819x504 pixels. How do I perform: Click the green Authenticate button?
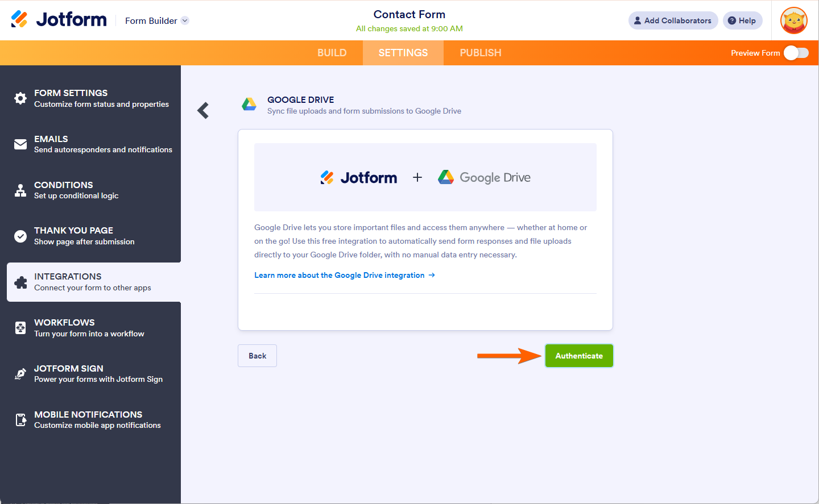pos(579,356)
